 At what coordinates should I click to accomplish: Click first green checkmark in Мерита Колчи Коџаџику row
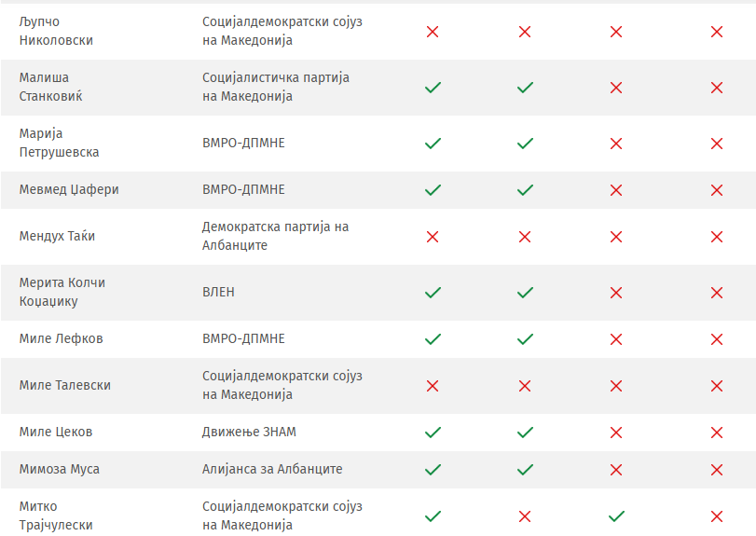pos(433,293)
